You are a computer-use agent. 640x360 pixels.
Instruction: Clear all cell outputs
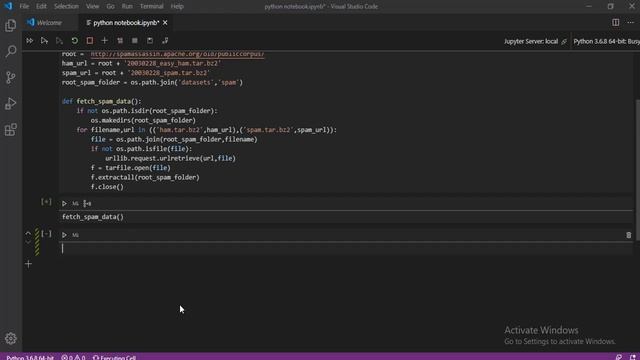[x=120, y=41]
